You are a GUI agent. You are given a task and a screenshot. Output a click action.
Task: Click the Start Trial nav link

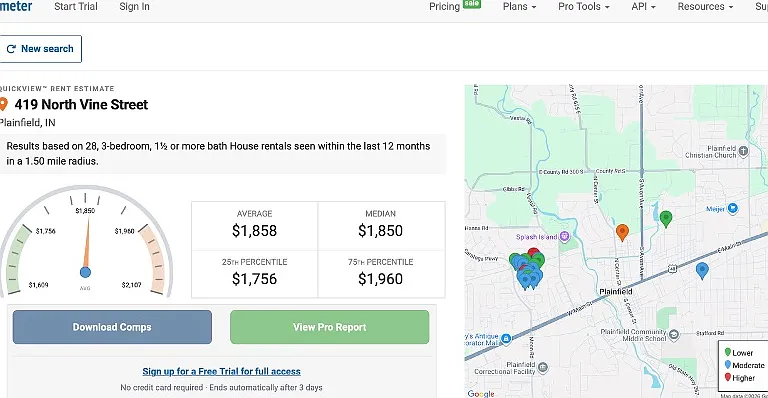click(x=76, y=6)
